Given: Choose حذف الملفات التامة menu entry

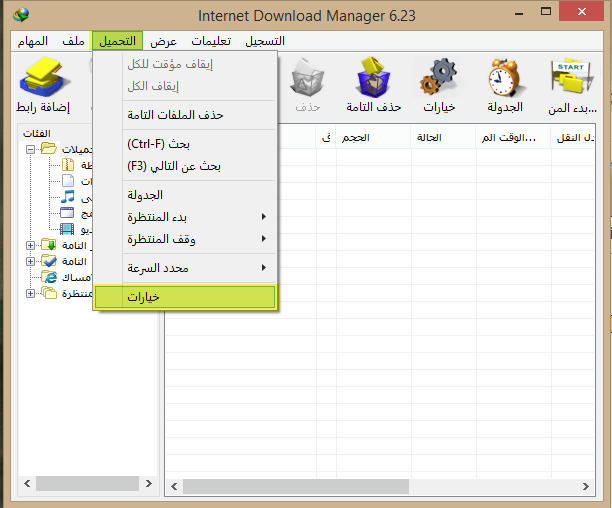Looking at the screenshot, I should (x=185, y=115).
